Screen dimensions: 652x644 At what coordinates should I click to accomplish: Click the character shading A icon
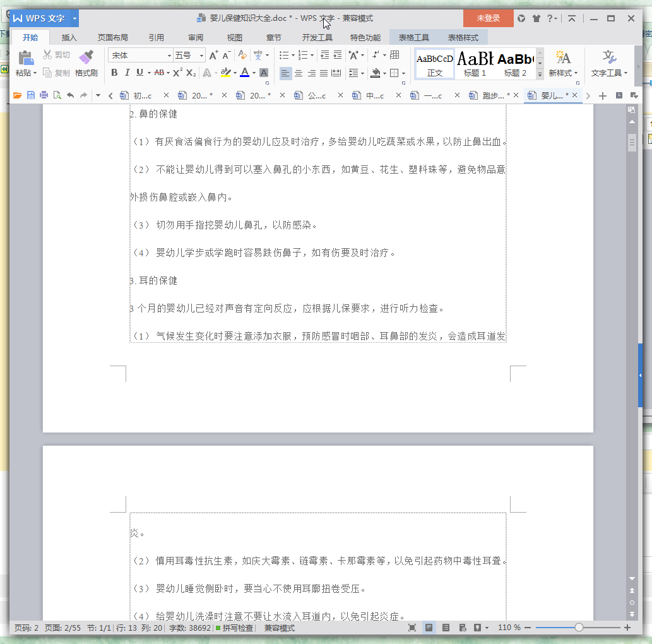[264, 73]
